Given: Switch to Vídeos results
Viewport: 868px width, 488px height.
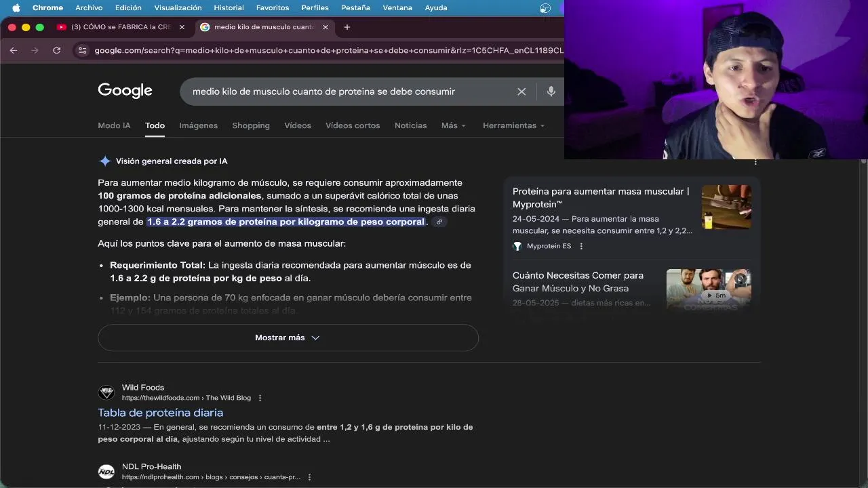Looking at the screenshot, I should point(298,125).
